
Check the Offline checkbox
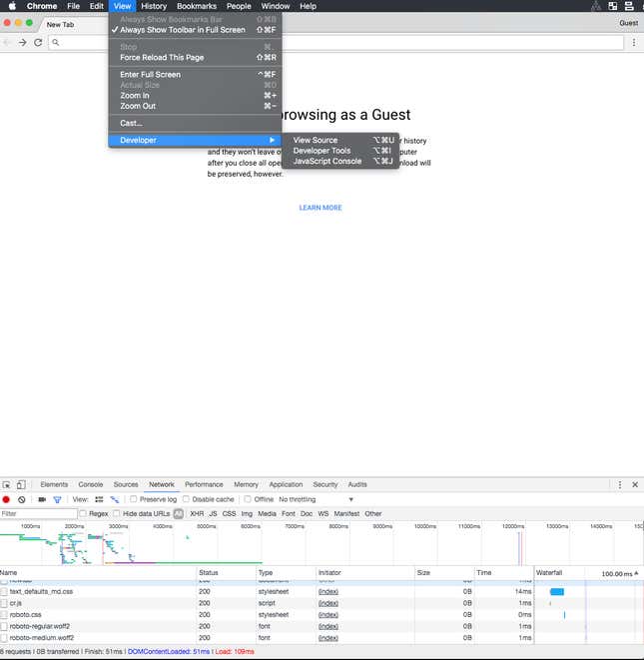tap(248, 499)
